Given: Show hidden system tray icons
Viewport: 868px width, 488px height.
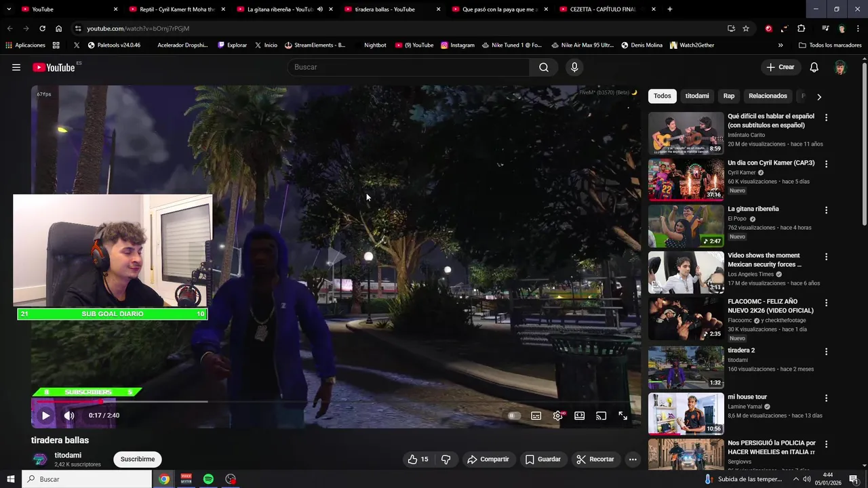Looking at the screenshot, I should coord(796,479).
